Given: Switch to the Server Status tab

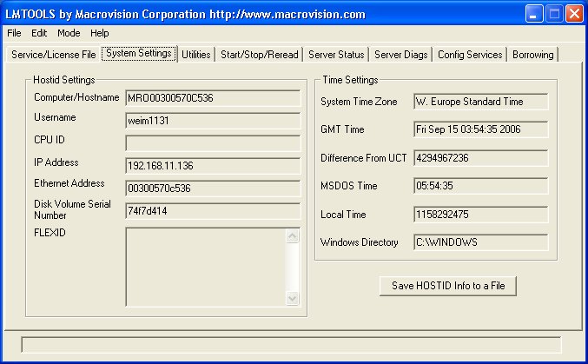Looking at the screenshot, I should 336,55.
